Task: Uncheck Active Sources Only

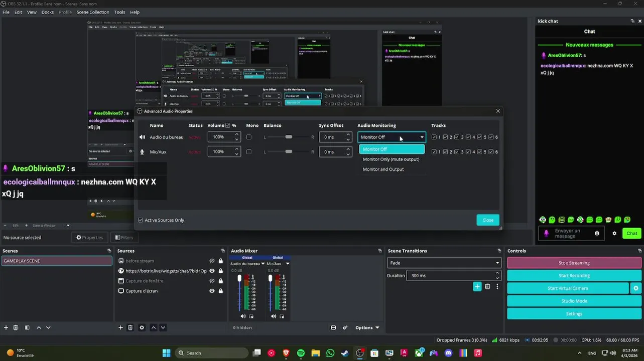Action: click(141, 220)
